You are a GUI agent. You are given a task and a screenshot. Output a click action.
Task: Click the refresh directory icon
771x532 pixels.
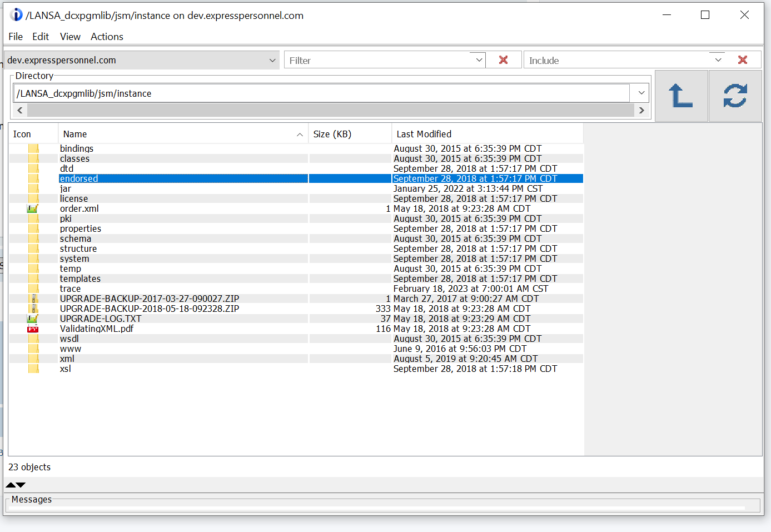tap(735, 96)
